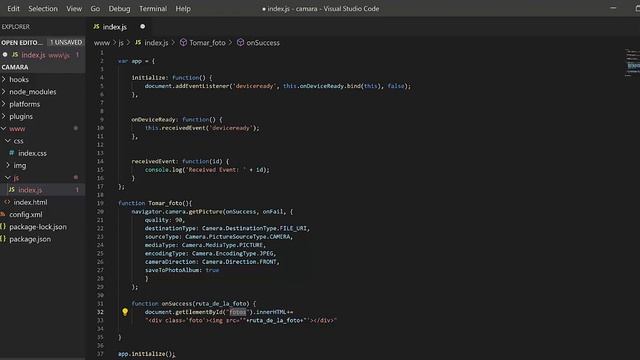Click 'app.initialize();' on line 37
640x360 pixels.
click(147, 354)
